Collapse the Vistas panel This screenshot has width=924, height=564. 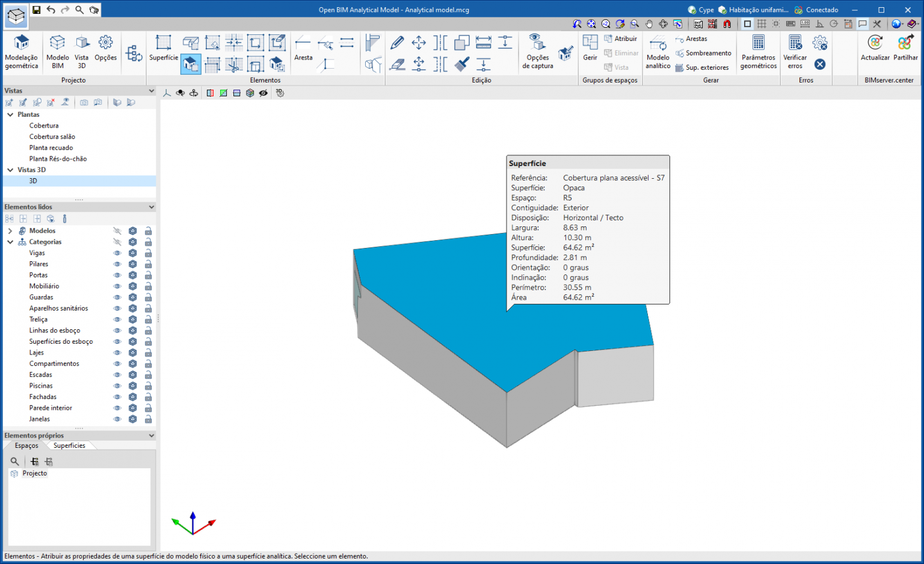pyautogui.click(x=152, y=90)
